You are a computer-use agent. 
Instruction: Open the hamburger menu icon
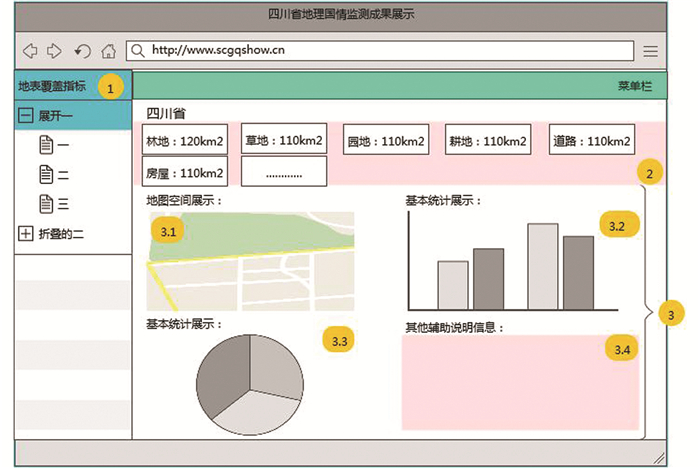(650, 51)
